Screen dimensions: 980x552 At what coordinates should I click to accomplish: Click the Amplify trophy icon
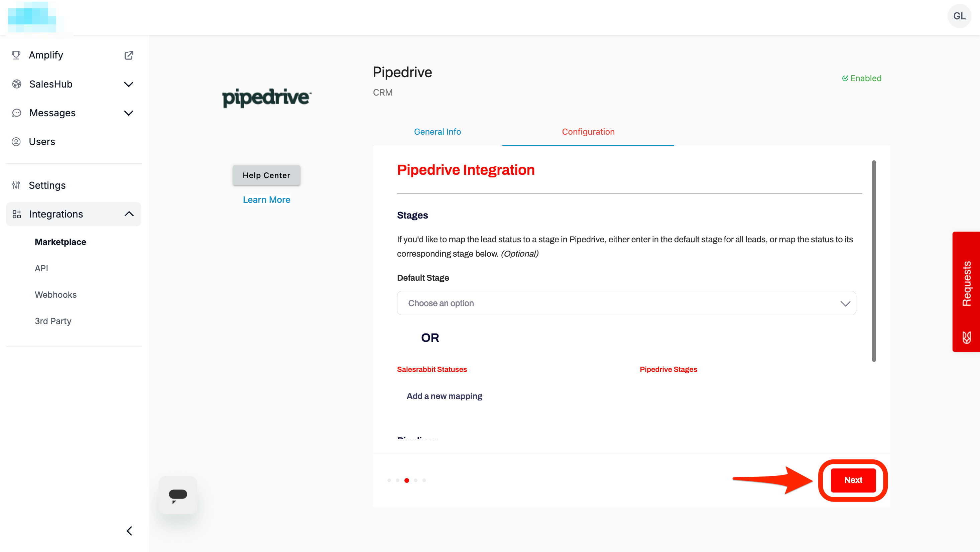[x=16, y=55]
